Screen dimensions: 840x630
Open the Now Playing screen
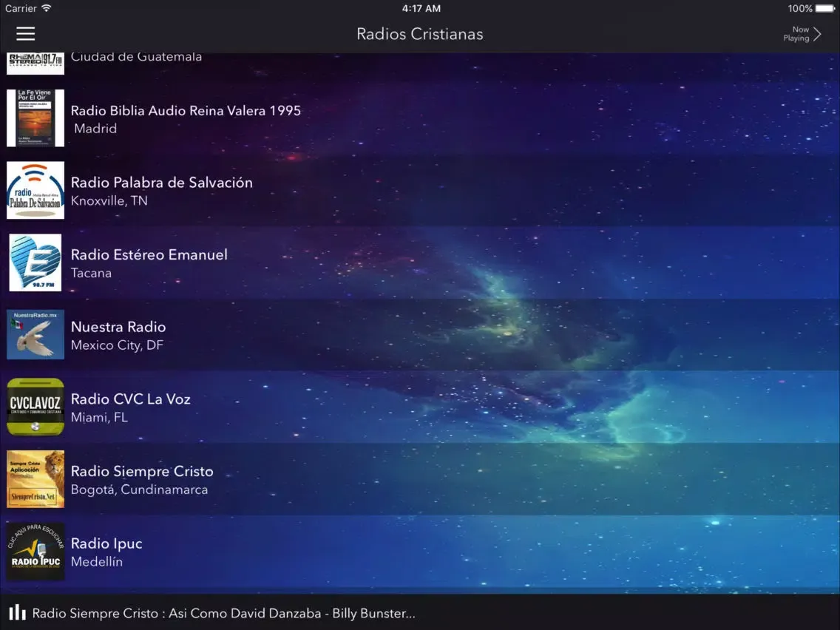click(802, 34)
